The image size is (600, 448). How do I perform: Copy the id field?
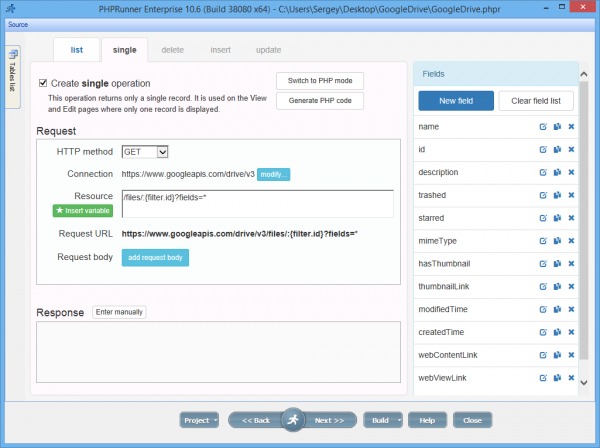click(x=557, y=150)
